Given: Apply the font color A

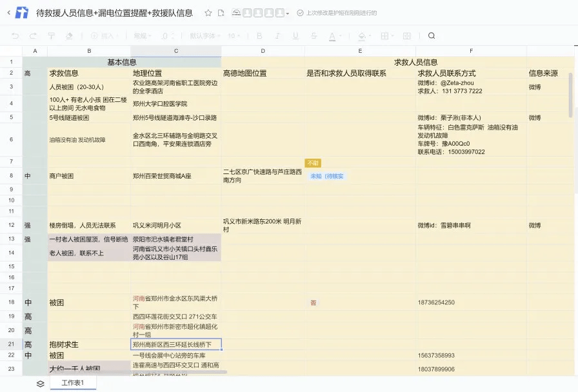Looking at the screenshot, I should [332, 35].
